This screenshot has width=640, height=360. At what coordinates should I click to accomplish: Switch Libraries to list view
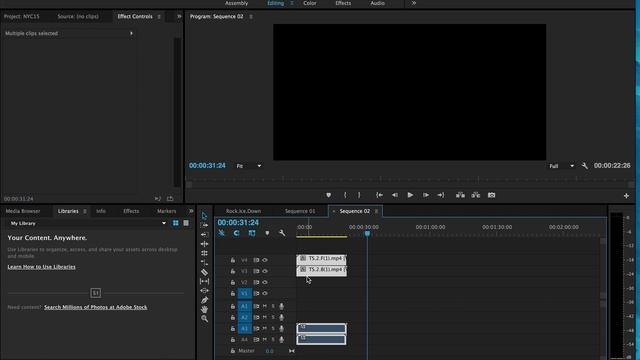tap(186, 223)
